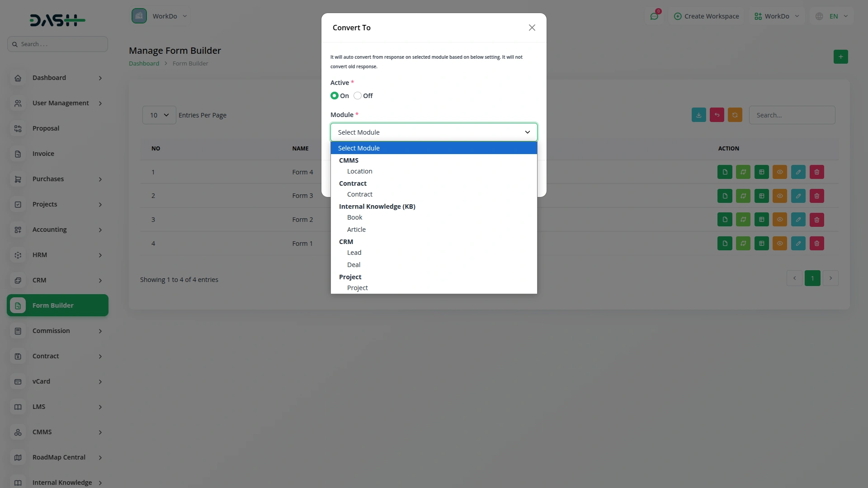Open the Select Module dropdown

(x=434, y=132)
